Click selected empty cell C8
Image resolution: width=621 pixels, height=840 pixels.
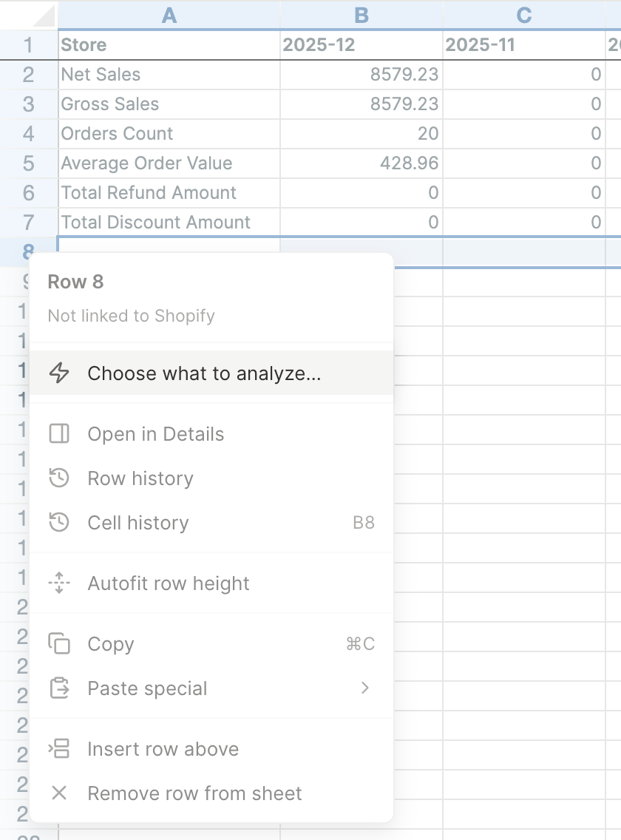pyautogui.click(x=524, y=252)
